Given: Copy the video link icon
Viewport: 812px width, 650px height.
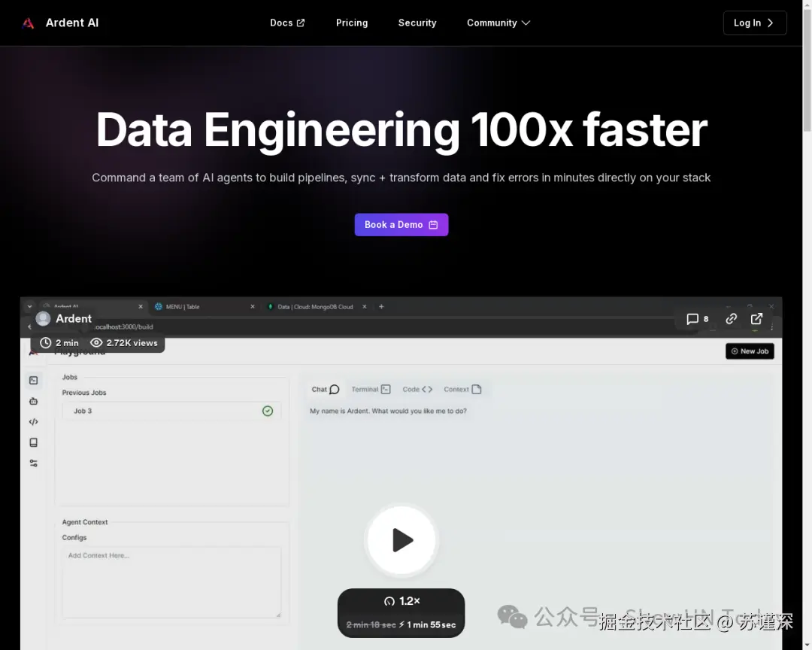Looking at the screenshot, I should (731, 319).
